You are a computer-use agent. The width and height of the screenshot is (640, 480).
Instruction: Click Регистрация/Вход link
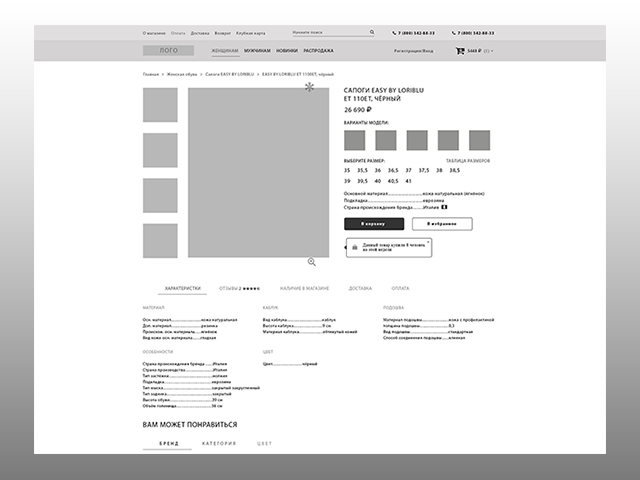point(413,51)
